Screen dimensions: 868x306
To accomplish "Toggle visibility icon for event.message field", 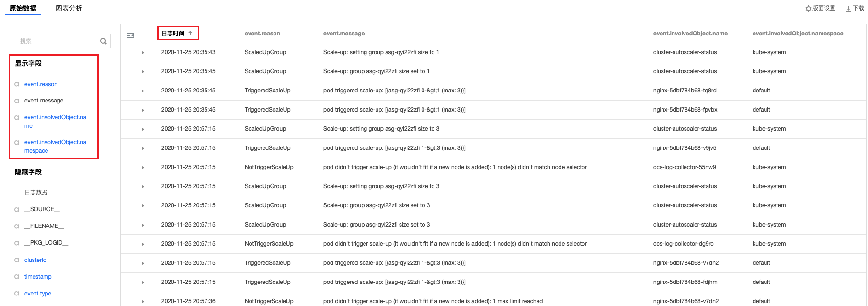I will point(17,101).
